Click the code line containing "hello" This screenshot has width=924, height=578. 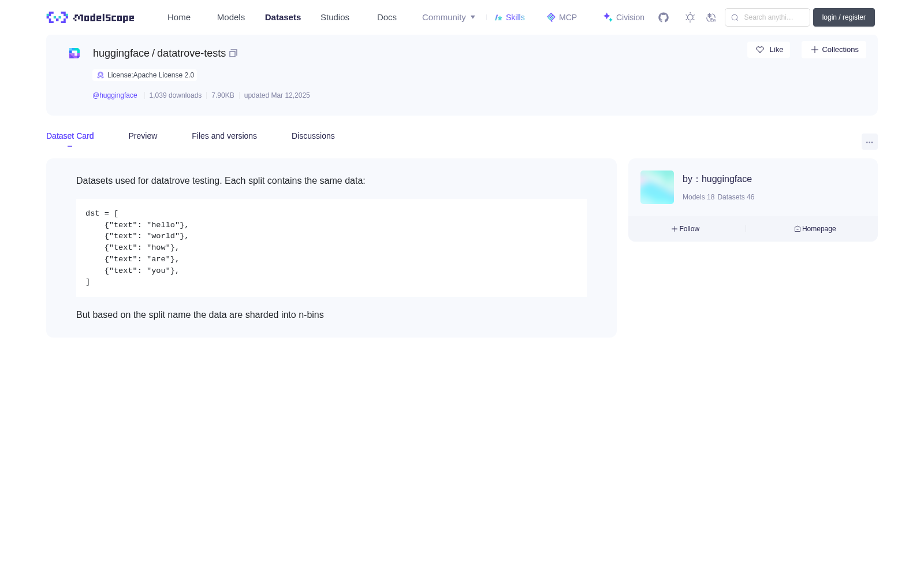(x=147, y=225)
